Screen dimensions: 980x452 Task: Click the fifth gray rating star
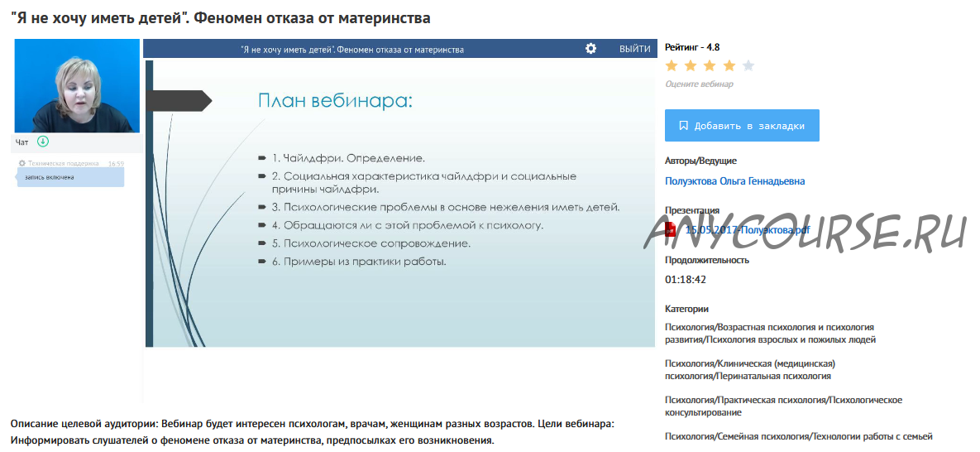pyautogui.click(x=748, y=66)
